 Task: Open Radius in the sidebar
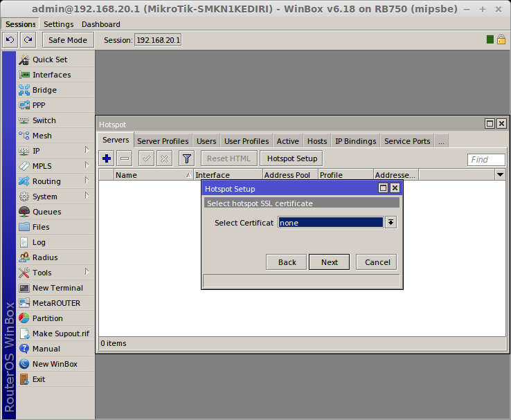tap(55, 257)
